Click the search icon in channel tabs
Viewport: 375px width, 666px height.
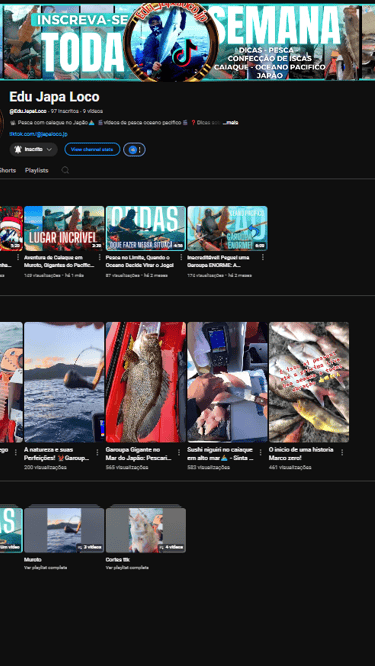[x=65, y=170]
